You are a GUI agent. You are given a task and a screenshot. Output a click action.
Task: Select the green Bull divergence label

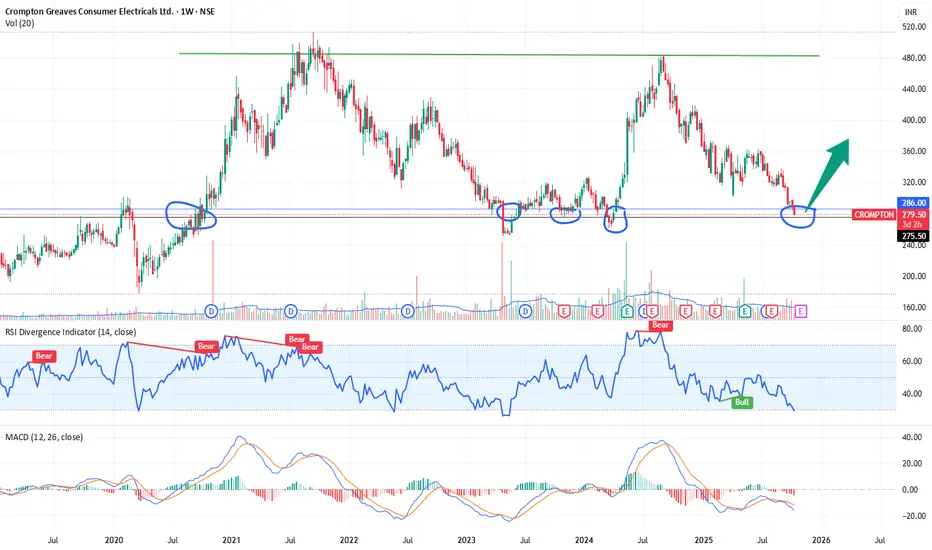[x=742, y=402]
